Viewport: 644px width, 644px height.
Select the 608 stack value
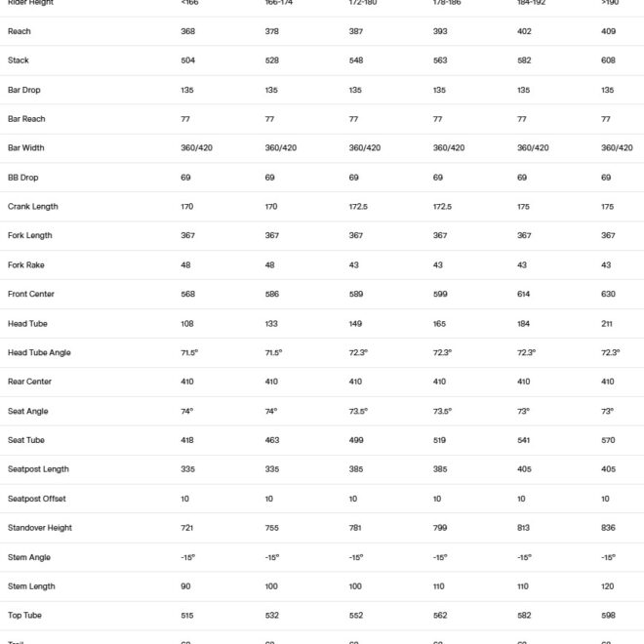point(608,60)
